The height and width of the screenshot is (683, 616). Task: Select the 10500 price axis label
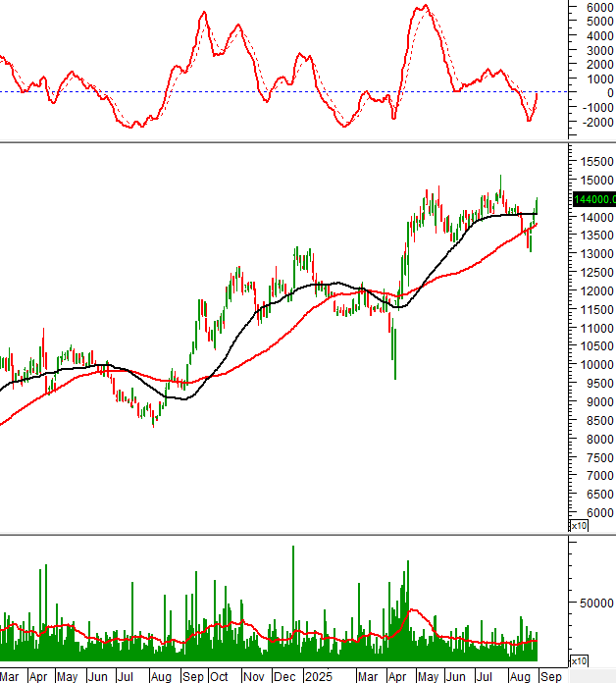pyautogui.click(x=596, y=345)
